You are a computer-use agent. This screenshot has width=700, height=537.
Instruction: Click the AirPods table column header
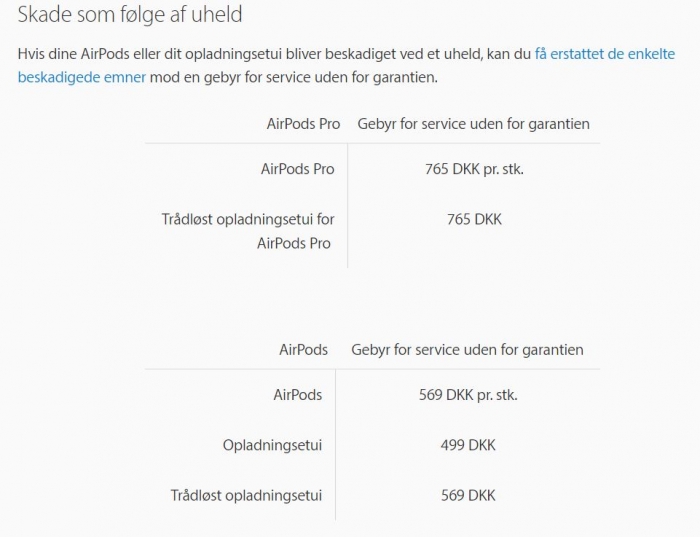point(304,350)
